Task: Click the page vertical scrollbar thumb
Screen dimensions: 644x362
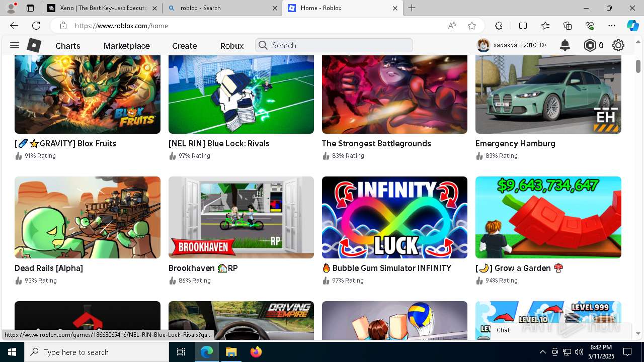Action: point(638,66)
